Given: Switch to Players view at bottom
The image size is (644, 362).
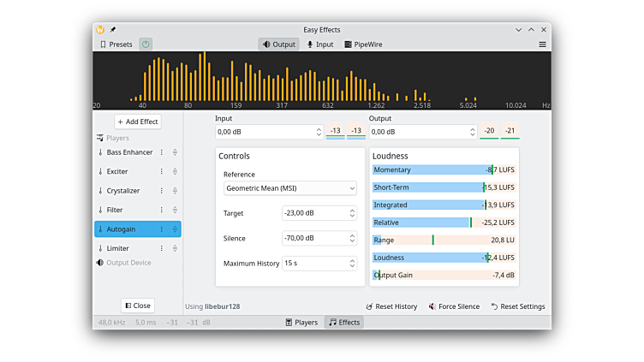Looking at the screenshot, I should click(301, 323).
